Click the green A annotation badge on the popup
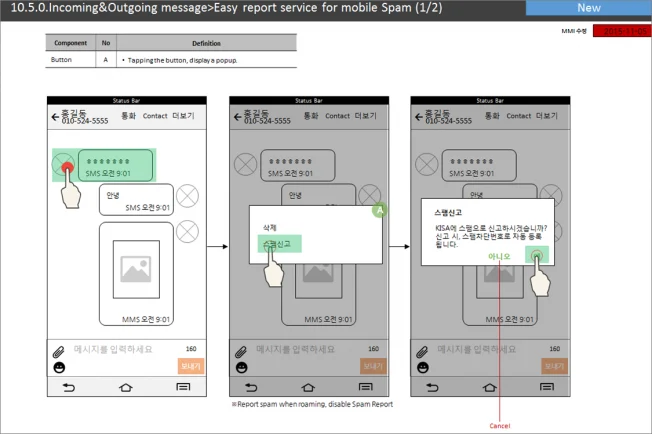Viewport: 652px width, 434px height. 378,210
